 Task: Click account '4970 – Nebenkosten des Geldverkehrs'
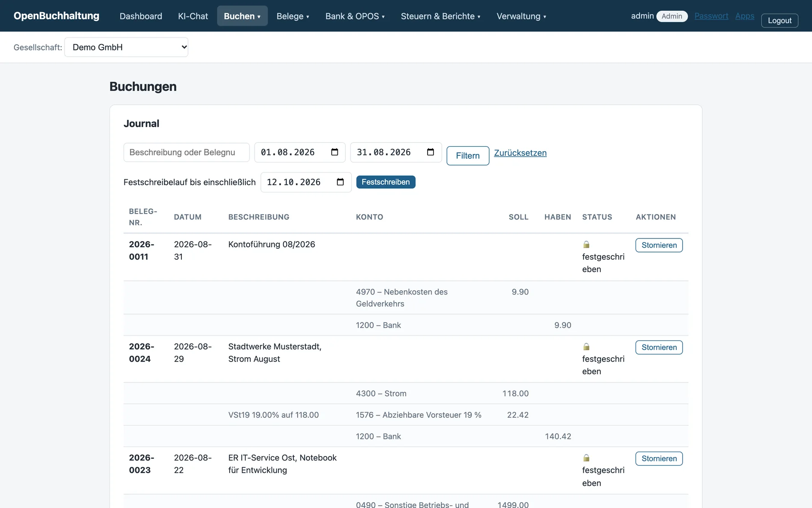click(x=401, y=298)
